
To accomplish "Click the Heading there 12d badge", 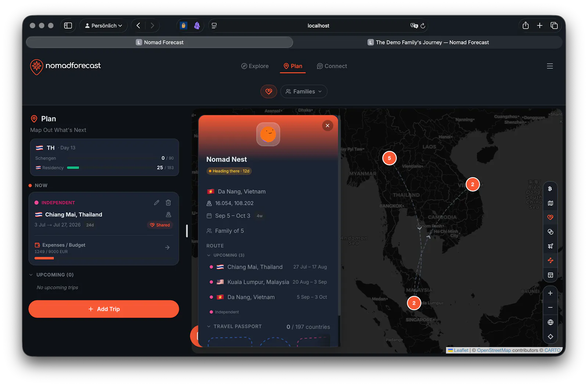I will click(229, 171).
